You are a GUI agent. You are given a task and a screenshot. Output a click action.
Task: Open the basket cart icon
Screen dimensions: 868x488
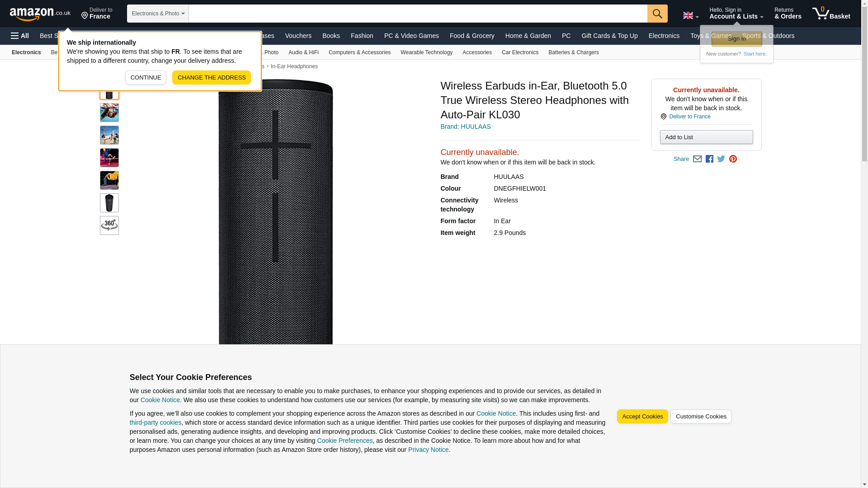pyautogui.click(x=830, y=14)
